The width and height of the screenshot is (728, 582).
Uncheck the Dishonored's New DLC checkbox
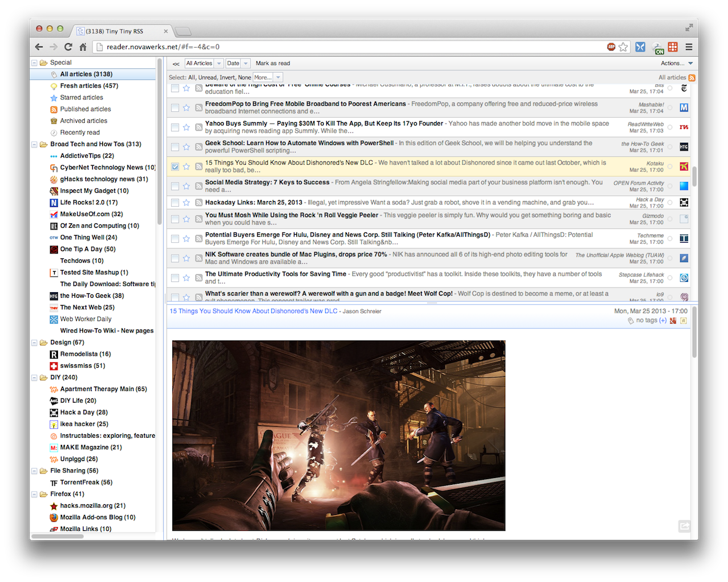[175, 167]
